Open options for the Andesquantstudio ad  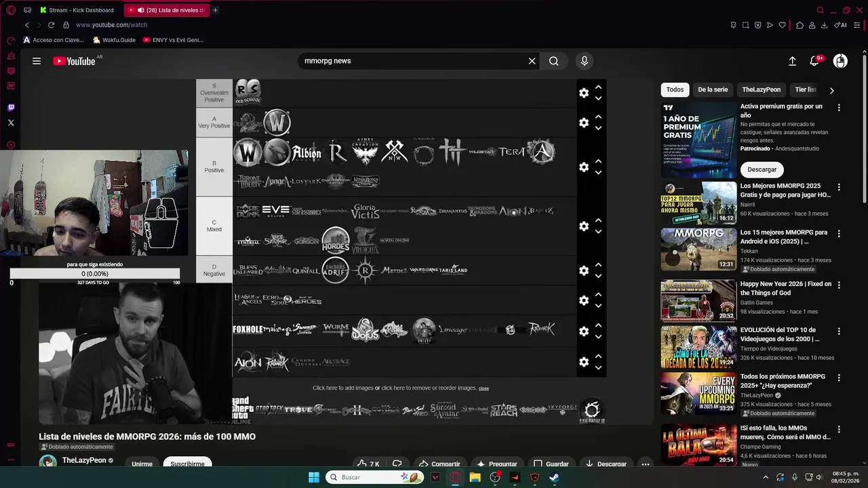point(839,108)
